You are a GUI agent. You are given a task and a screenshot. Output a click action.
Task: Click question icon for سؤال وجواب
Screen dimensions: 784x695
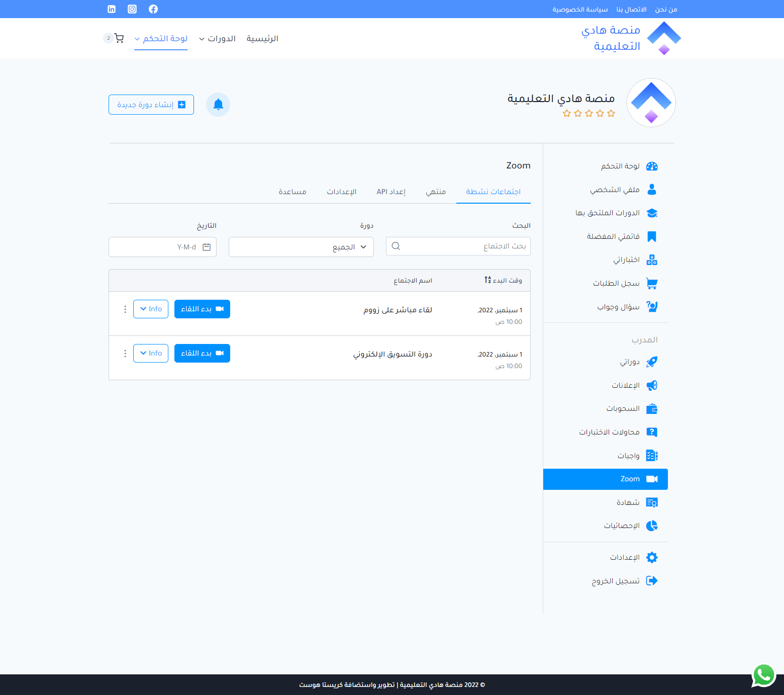(652, 307)
